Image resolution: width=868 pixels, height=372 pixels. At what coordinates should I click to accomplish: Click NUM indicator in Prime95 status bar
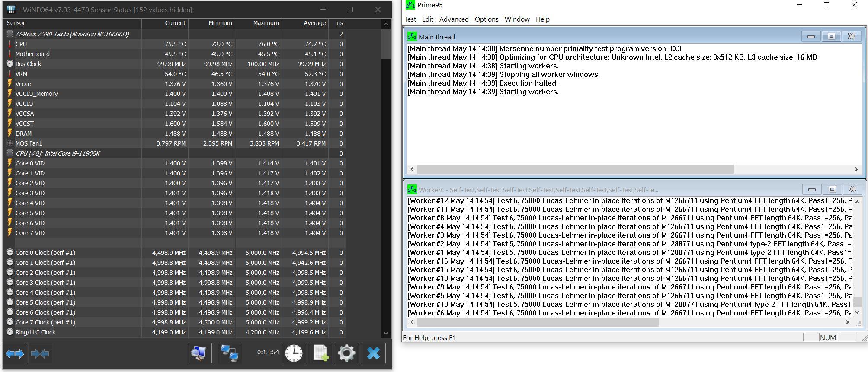click(828, 337)
